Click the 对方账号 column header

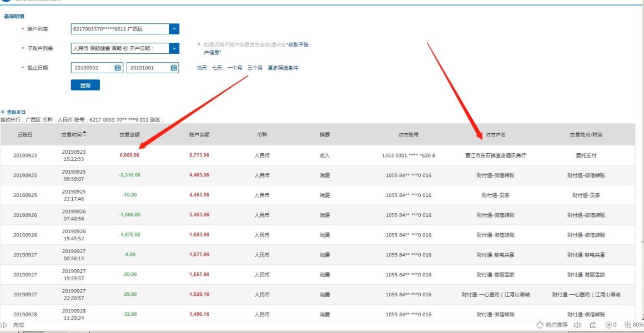coord(408,135)
